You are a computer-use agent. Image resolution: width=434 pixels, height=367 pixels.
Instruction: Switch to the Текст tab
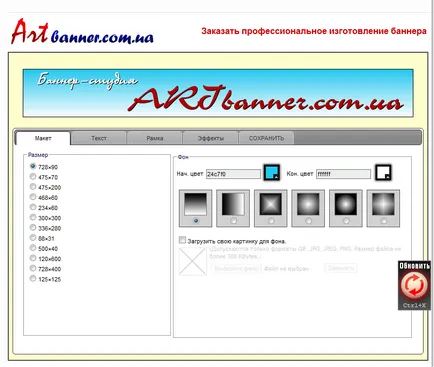tap(99, 138)
